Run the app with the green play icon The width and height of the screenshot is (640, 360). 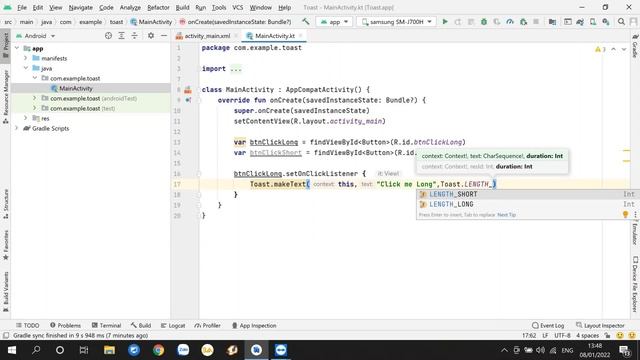[445, 22]
